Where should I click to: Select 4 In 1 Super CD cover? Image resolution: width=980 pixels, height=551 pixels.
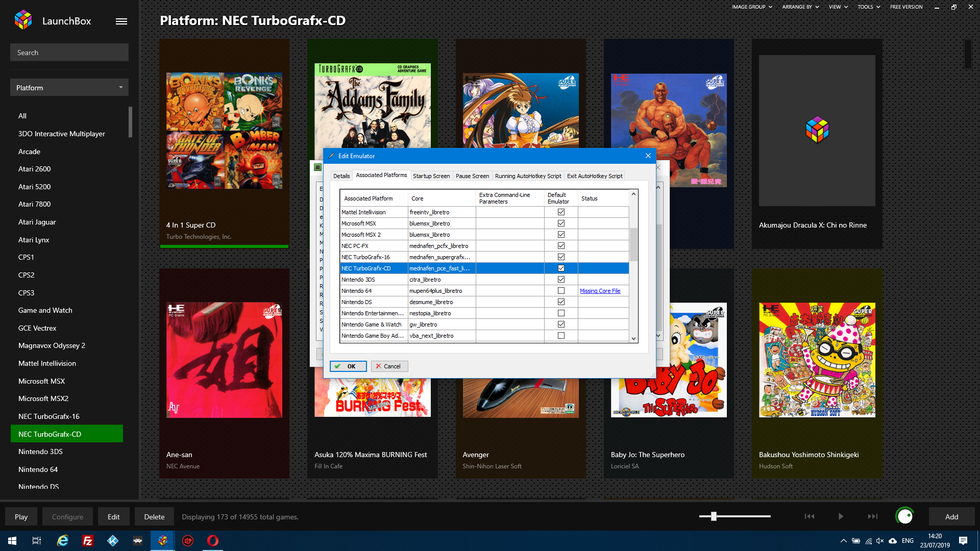coord(224,131)
